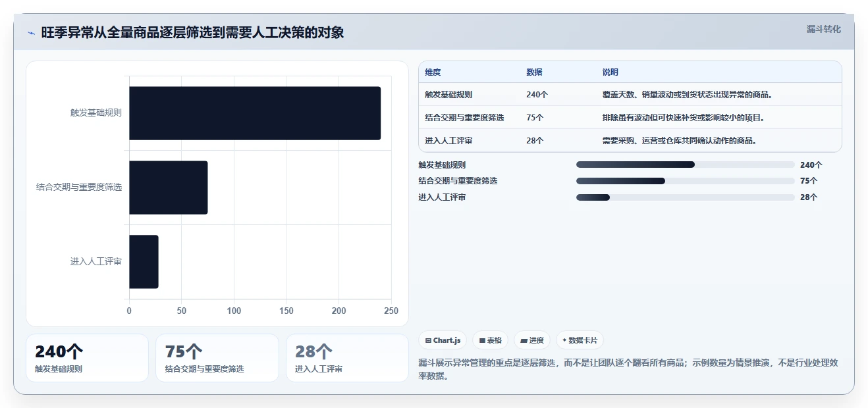This screenshot has width=868, height=408.
Task: Click the 说明 table column header
Action: tap(610, 72)
